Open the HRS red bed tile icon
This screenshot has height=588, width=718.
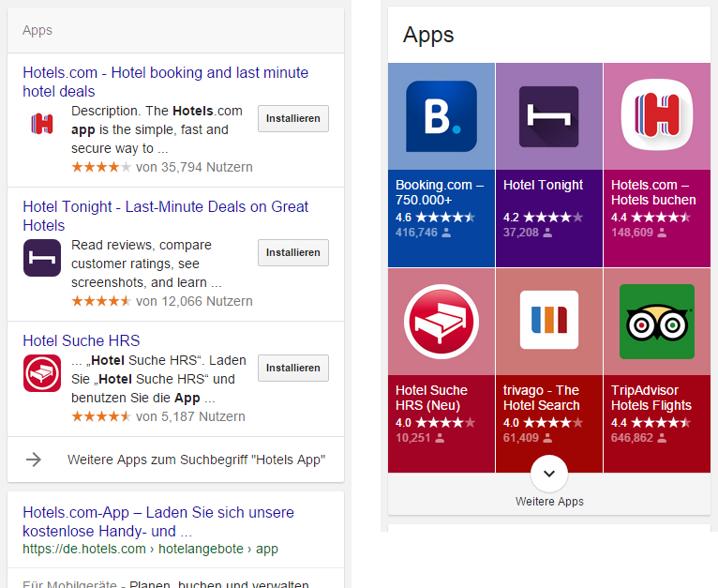pyautogui.click(x=441, y=322)
